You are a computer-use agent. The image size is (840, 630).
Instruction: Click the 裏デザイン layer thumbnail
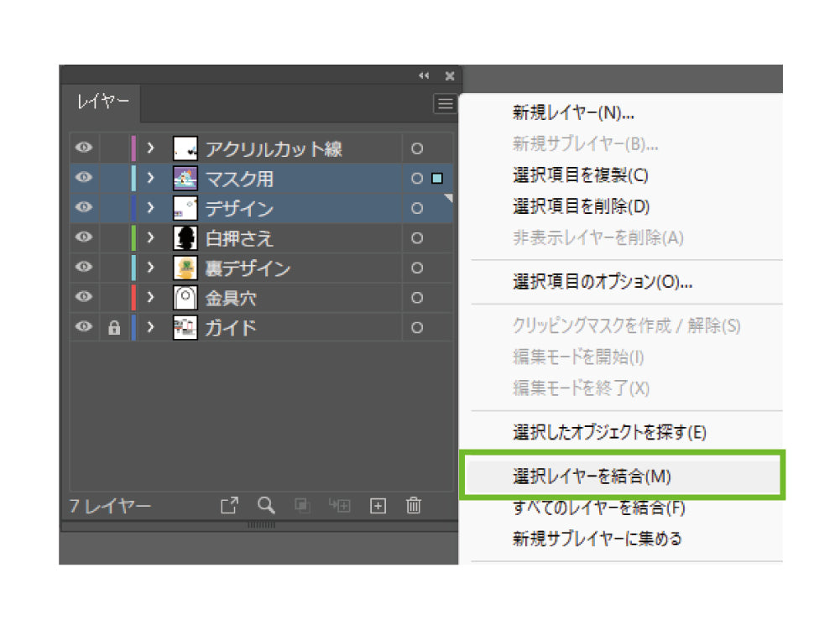click(185, 268)
